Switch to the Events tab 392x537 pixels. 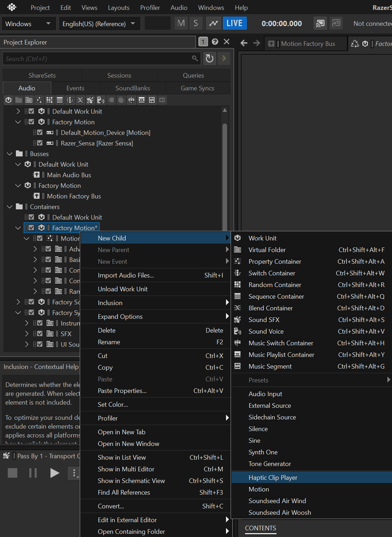click(75, 88)
